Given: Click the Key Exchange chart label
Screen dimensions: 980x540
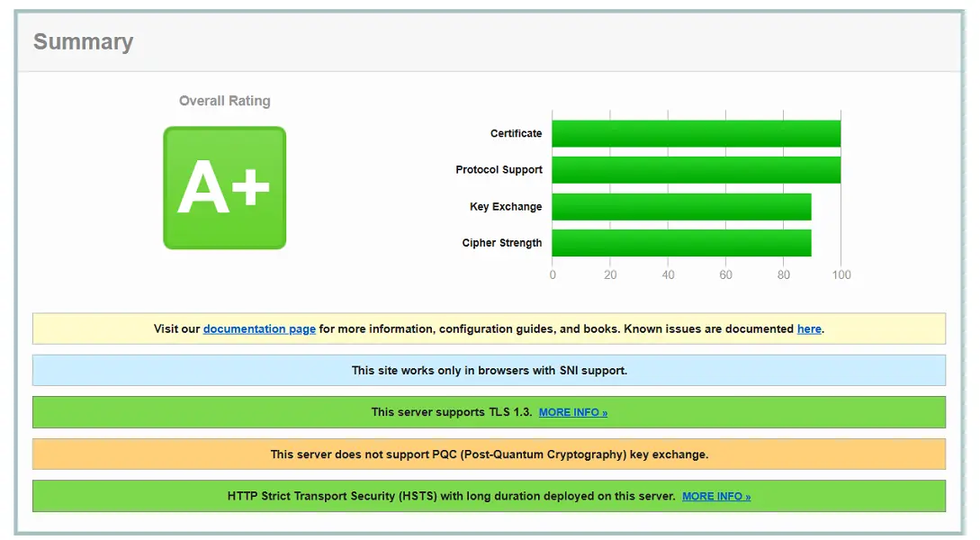Looking at the screenshot, I should point(506,207).
